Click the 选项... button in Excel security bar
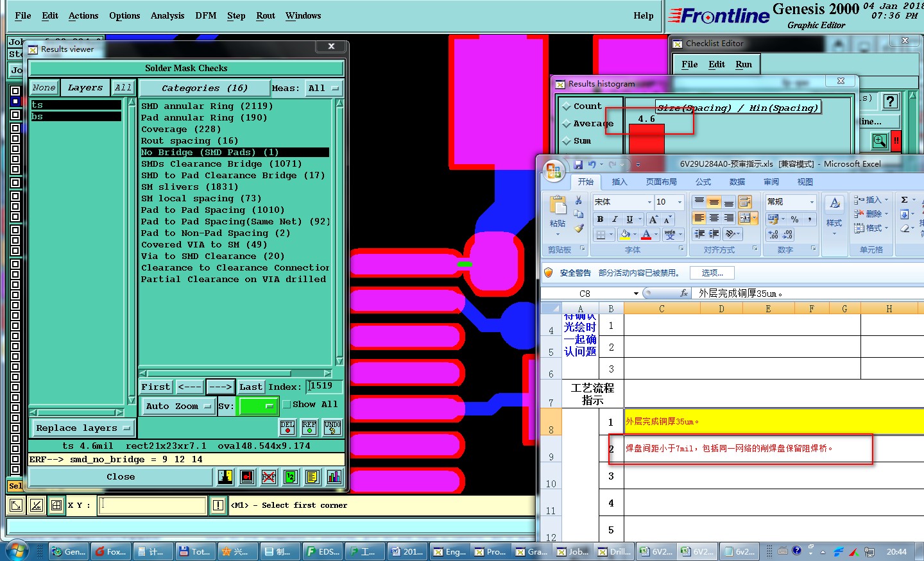924x561 pixels. click(712, 272)
